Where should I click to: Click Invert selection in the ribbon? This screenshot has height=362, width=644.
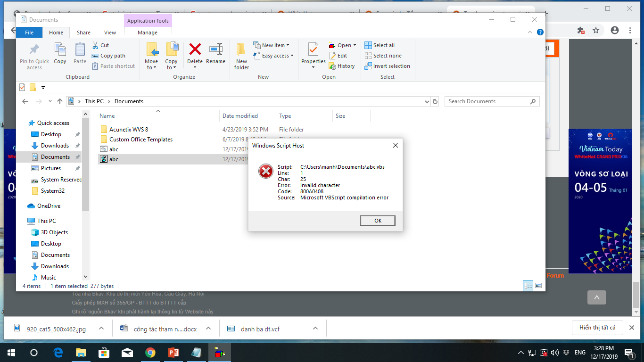coord(387,66)
